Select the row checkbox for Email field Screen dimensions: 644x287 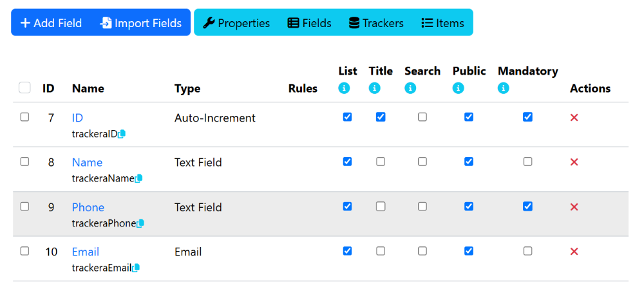point(24,251)
